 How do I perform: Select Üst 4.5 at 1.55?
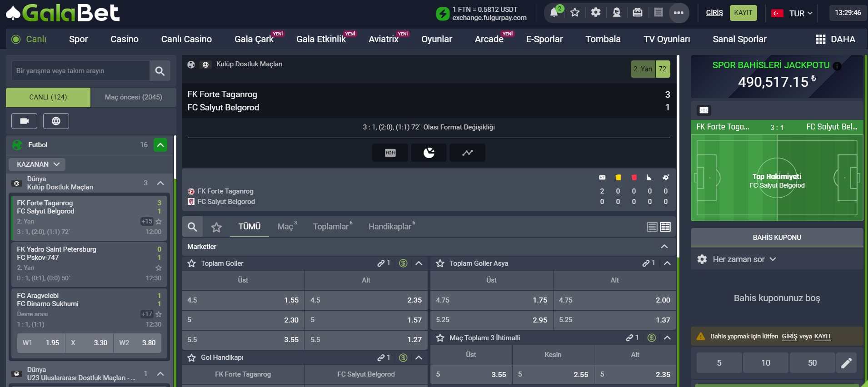[243, 300]
